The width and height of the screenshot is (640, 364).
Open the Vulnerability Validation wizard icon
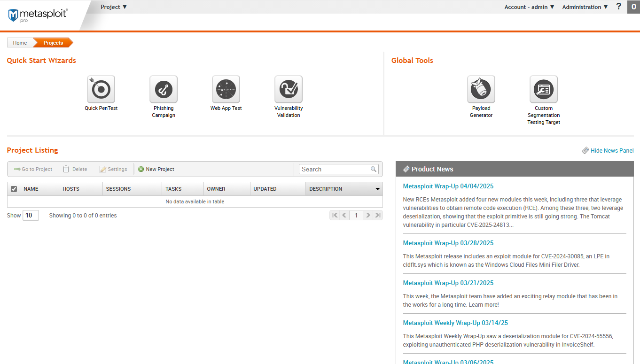(x=289, y=89)
